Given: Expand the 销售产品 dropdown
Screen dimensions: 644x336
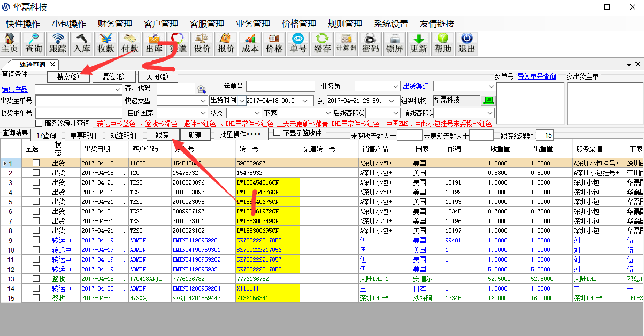Looking at the screenshot, I should 117,89.
